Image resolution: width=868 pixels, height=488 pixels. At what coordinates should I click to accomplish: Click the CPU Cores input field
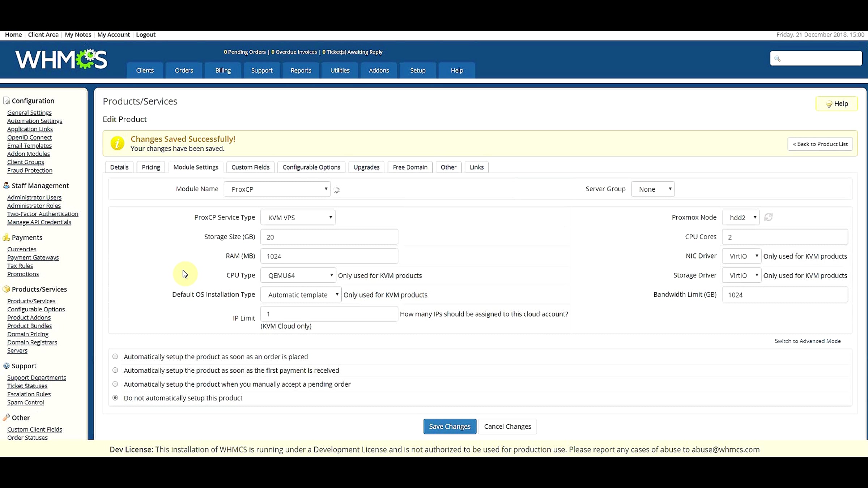pyautogui.click(x=785, y=237)
